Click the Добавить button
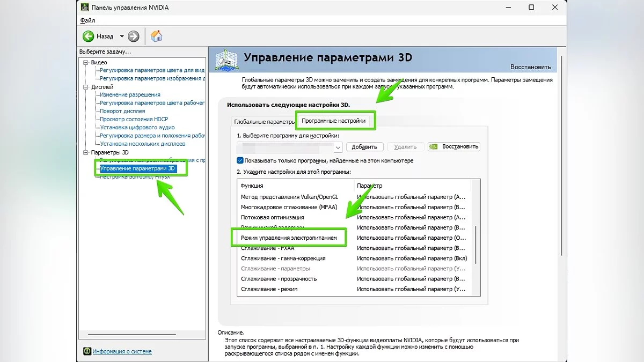Image resolution: width=644 pixels, height=362 pixels. 365,147
